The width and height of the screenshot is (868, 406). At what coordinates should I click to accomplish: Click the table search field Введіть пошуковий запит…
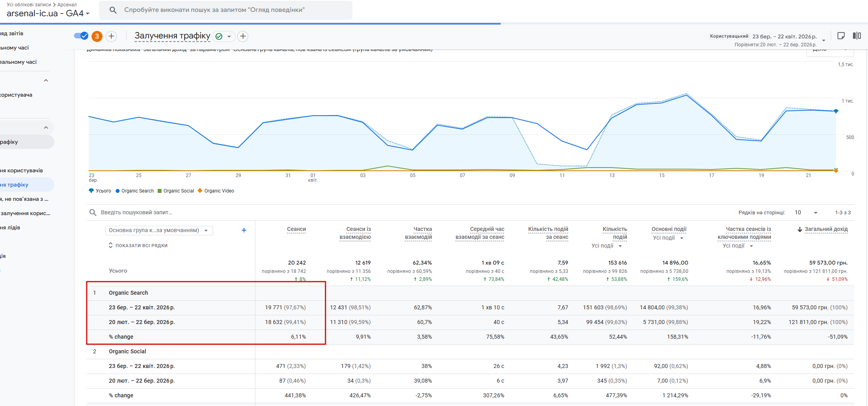137,213
